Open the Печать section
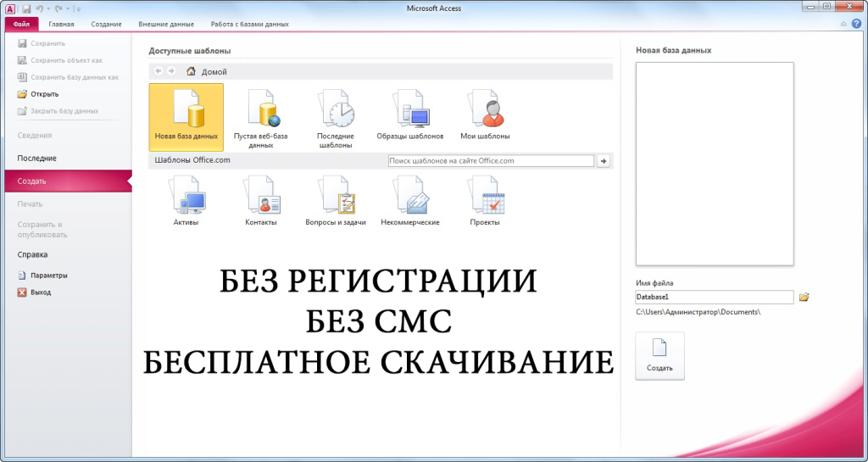 [30, 204]
